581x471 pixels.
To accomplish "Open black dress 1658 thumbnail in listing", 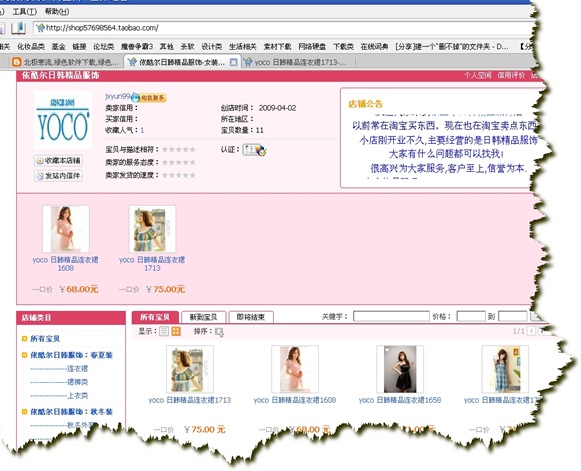I will pos(400,369).
